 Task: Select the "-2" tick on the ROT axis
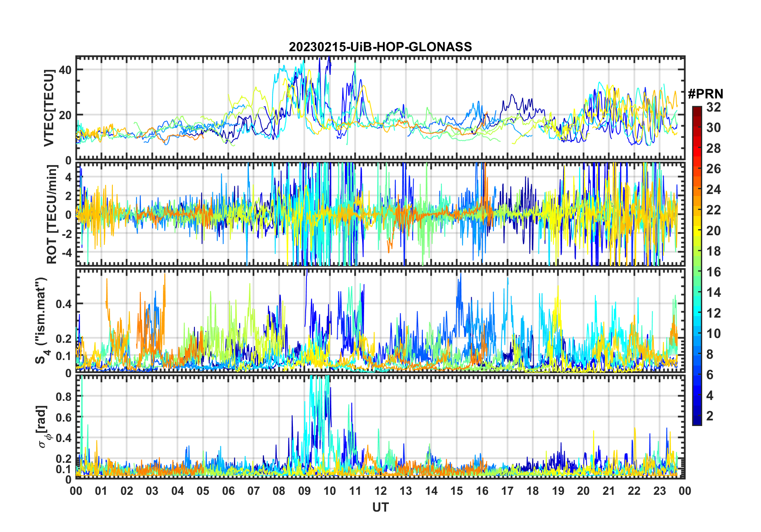(67, 234)
